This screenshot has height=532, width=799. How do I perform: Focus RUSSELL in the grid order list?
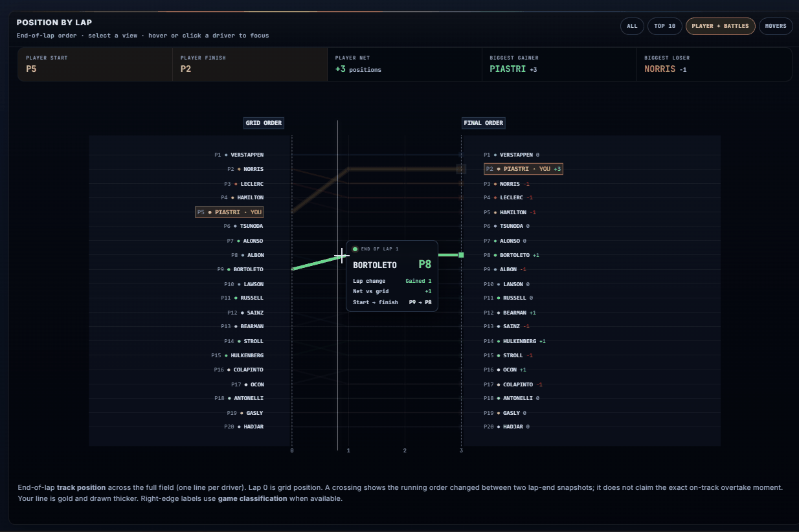tap(242, 298)
